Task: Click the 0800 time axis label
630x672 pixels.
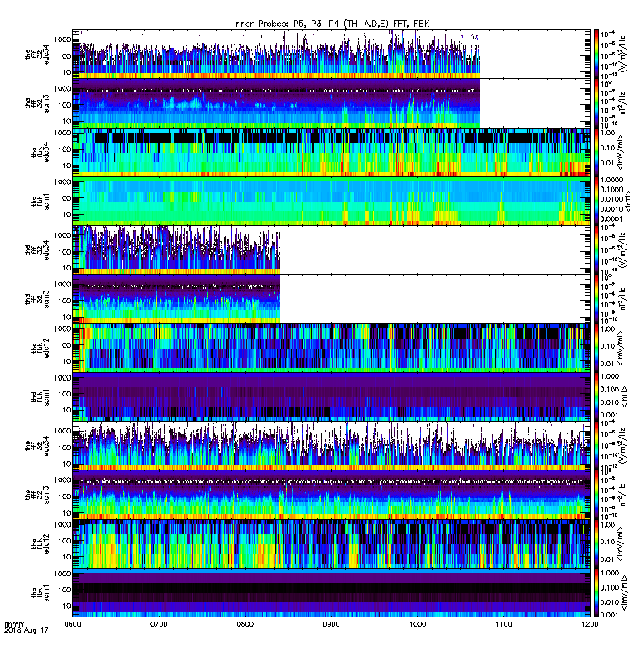Action: pos(244,624)
